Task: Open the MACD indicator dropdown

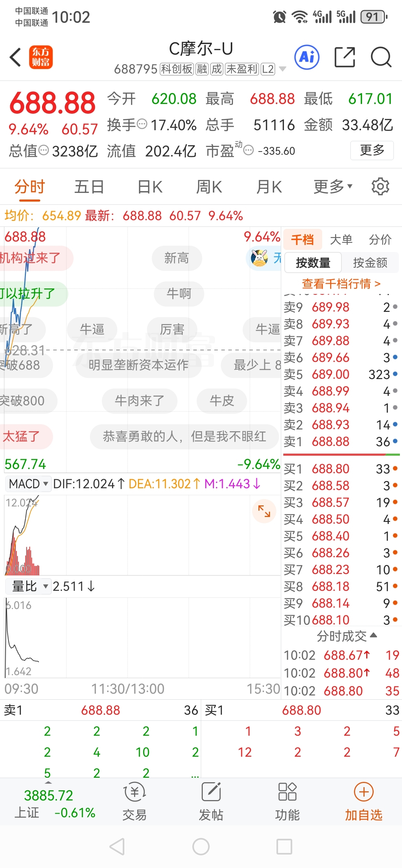Action: click(x=28, y=484)
